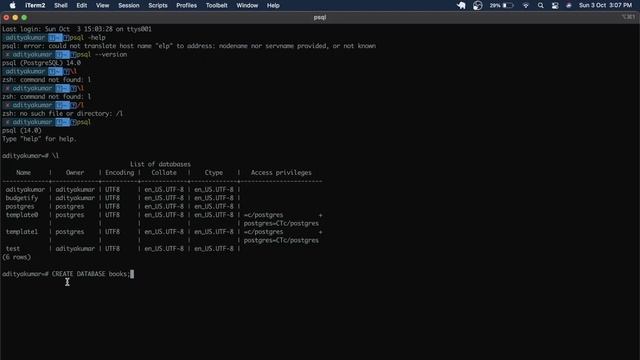Viewport: 640px width, 360px height.
Task: Open Spotlight search magnifier icon
Action: click(540, 5)
